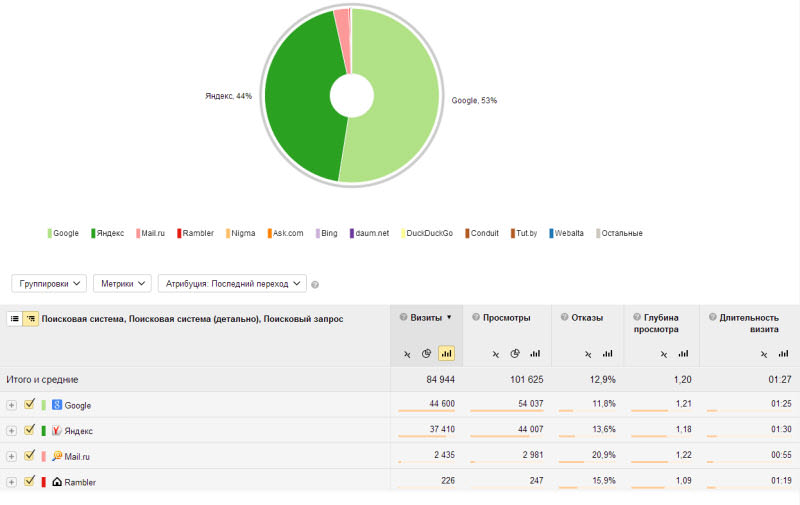Sort table by Отказы header
This screenshot has height=505, width=800.
[x=587, y=317]
